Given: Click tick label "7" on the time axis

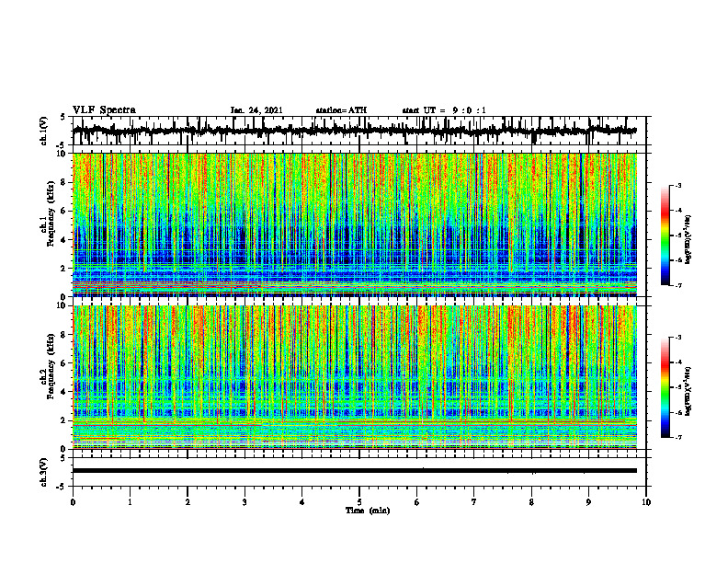Looking at the screenshot, I should click(x=474, y=502).
